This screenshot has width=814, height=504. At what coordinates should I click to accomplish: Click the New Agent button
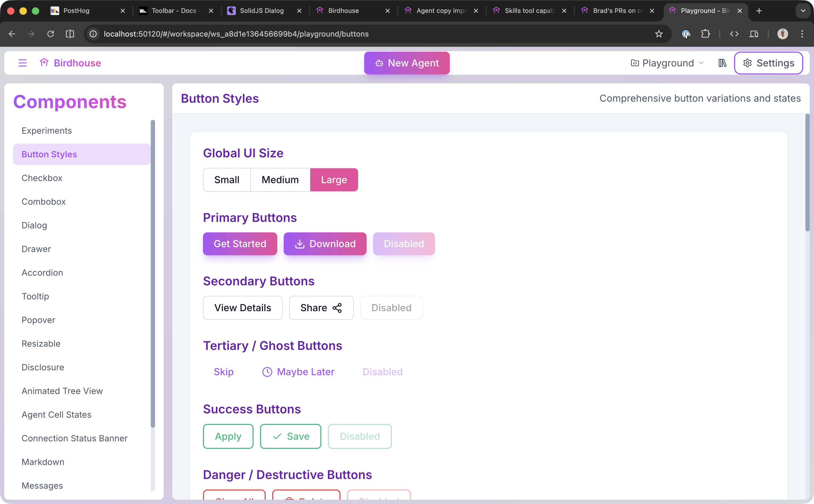click(407, 63)
